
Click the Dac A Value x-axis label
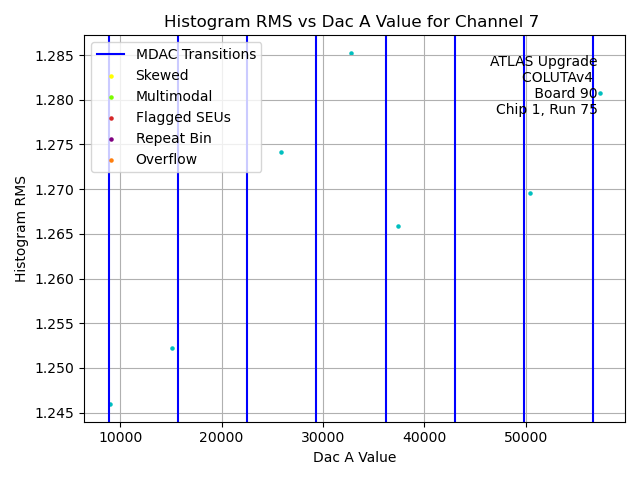[354, 458]
